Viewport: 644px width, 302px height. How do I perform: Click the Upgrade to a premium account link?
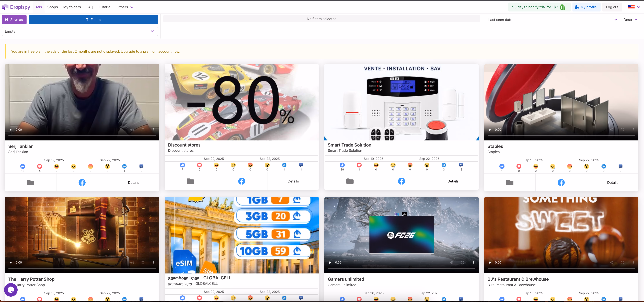(150, 51)
